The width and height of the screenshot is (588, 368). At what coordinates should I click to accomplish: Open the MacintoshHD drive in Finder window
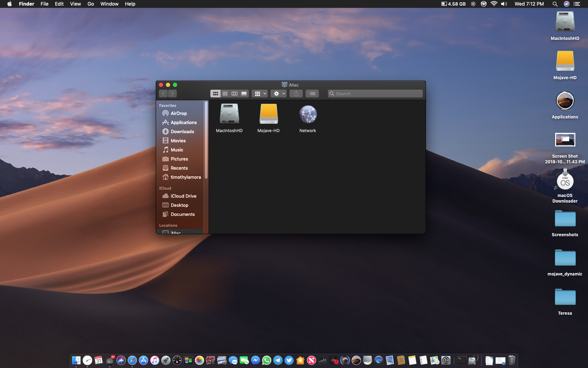229,114
